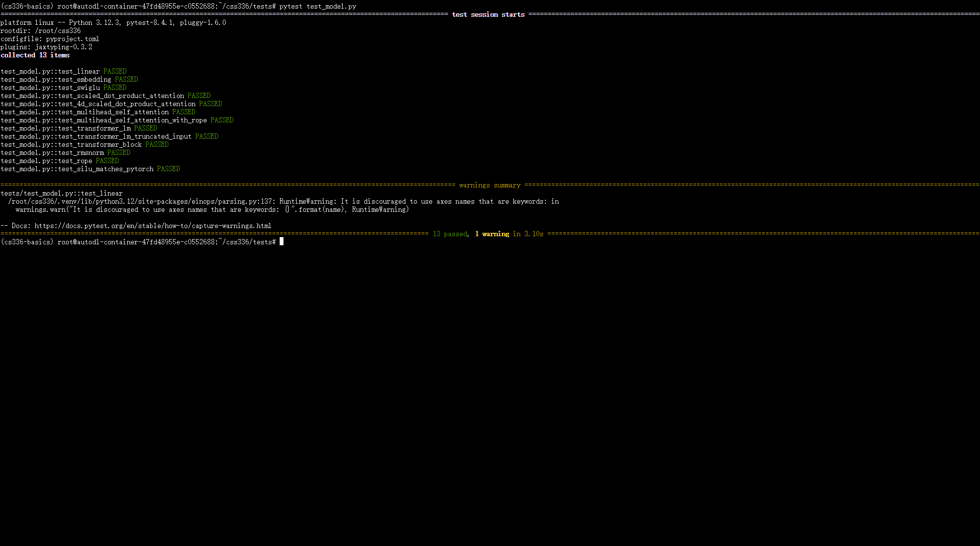980x546 pixels.
Task: Click the test_linear PASSED result line
Action: click(x=64, y=72)
